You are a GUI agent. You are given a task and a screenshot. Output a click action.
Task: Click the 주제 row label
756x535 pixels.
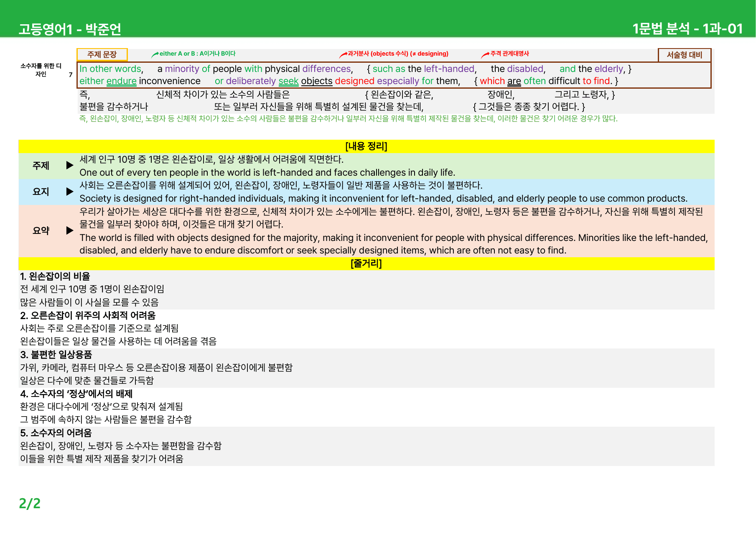tap(41, 166)
